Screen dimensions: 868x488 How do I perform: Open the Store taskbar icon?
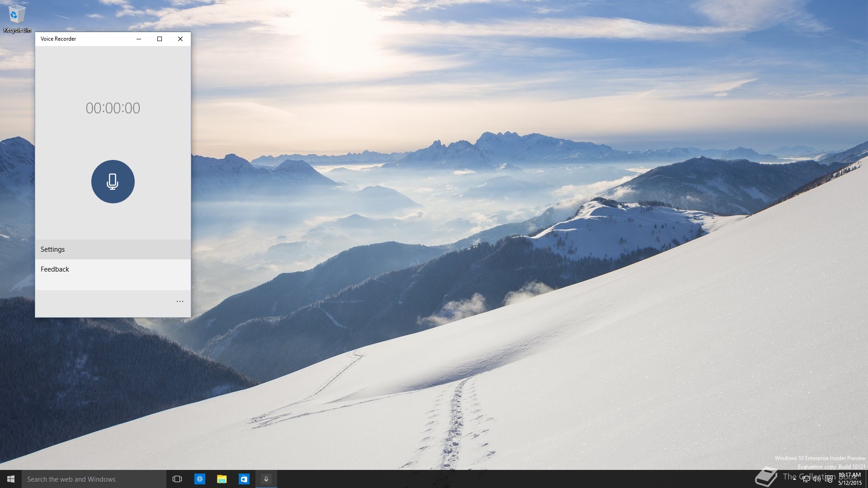pyautogui.click(x=244, y=479)
